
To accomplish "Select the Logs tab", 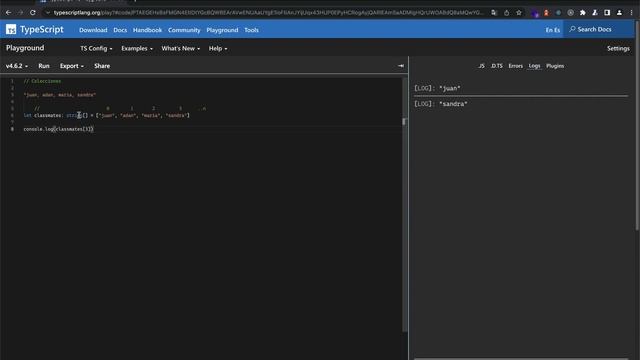I will (534, 66).
